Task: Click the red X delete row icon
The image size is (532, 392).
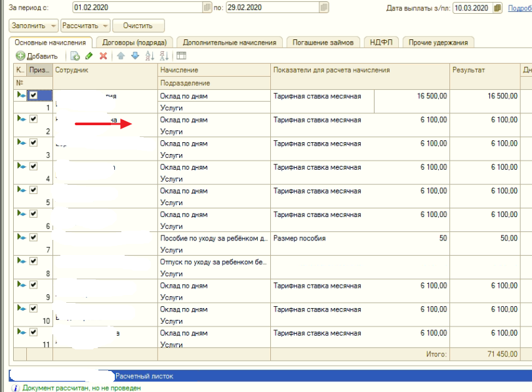Action: tap(103, 56)
